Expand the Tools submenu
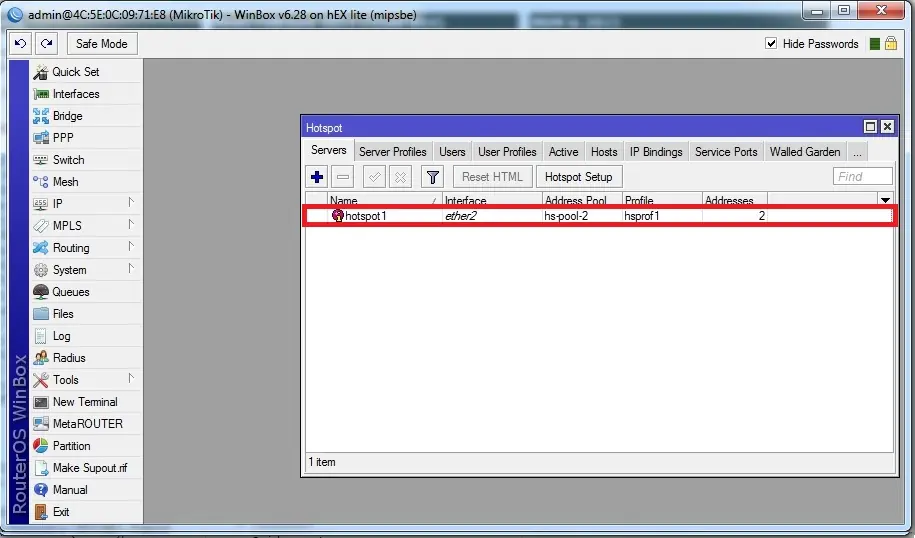 pos(86,380)
